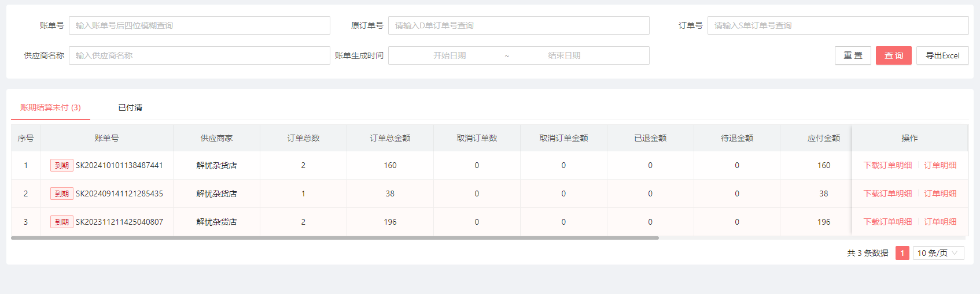Click 下载订单明细 in the third row
This screenshot has height=294, width=980.
[887, 222]
